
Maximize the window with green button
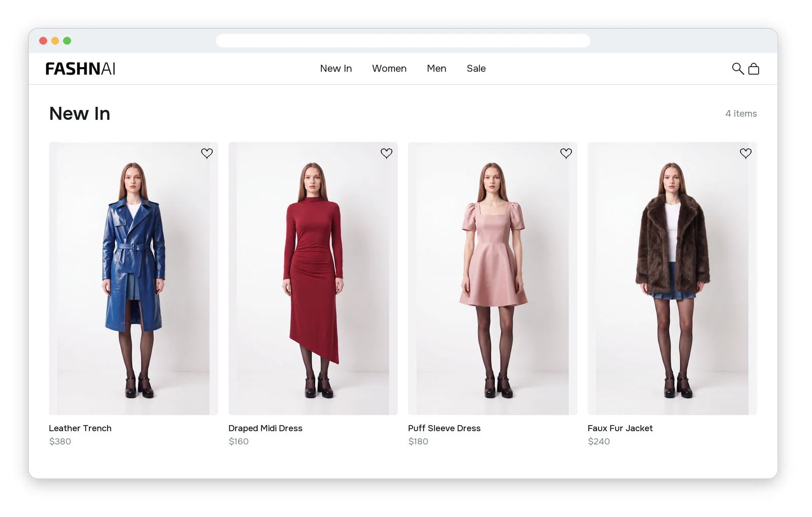pos(67,41)
